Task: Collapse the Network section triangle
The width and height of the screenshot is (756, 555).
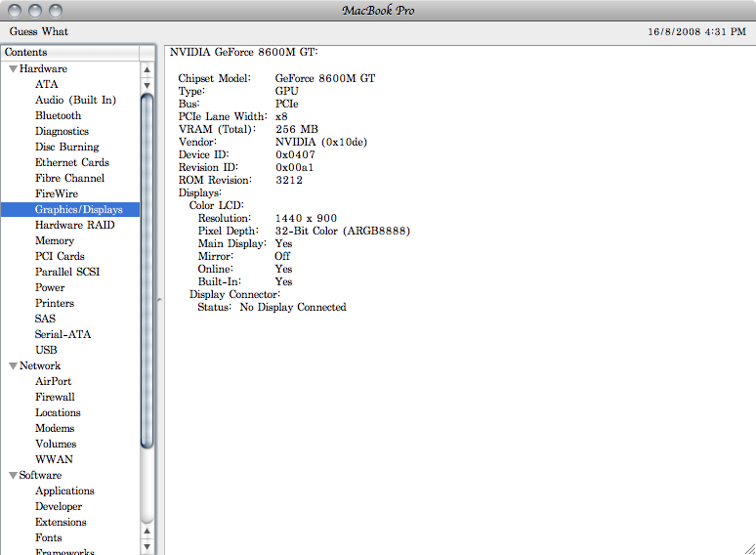Action: (13, 366)
